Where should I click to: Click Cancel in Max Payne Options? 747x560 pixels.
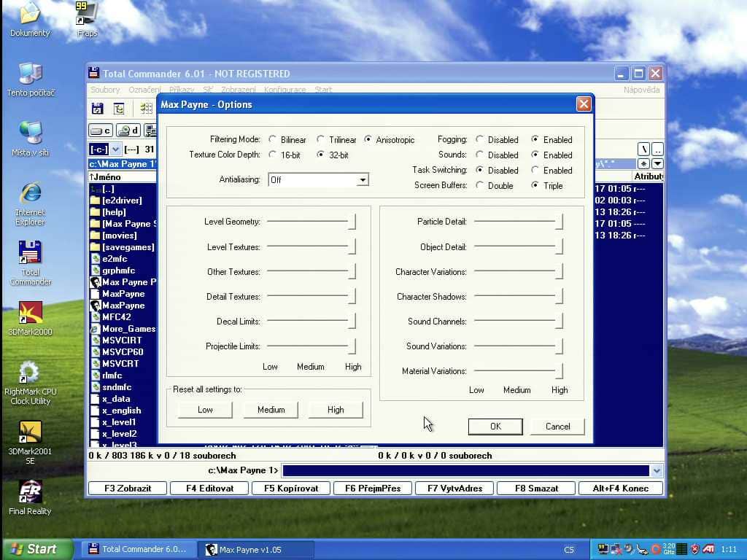click(x=557, y=426)
